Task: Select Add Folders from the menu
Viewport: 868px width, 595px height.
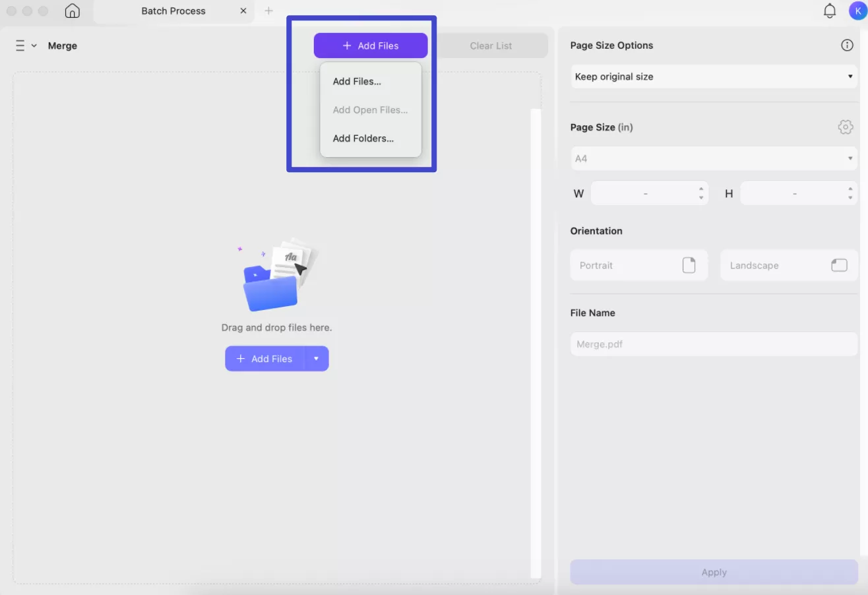Action: pyautogui.click(x=363, y=138)
